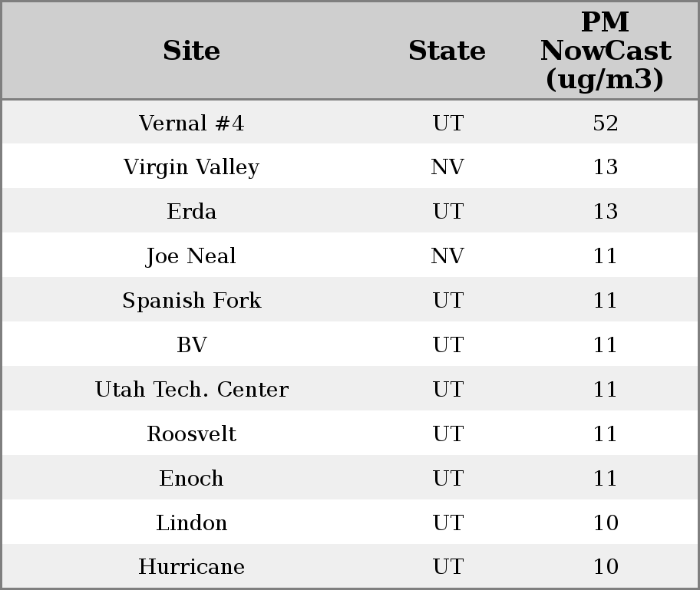This screenshot has height=590, width=700.
Task: Select the Lindon site entry
Action: point(192,523)
